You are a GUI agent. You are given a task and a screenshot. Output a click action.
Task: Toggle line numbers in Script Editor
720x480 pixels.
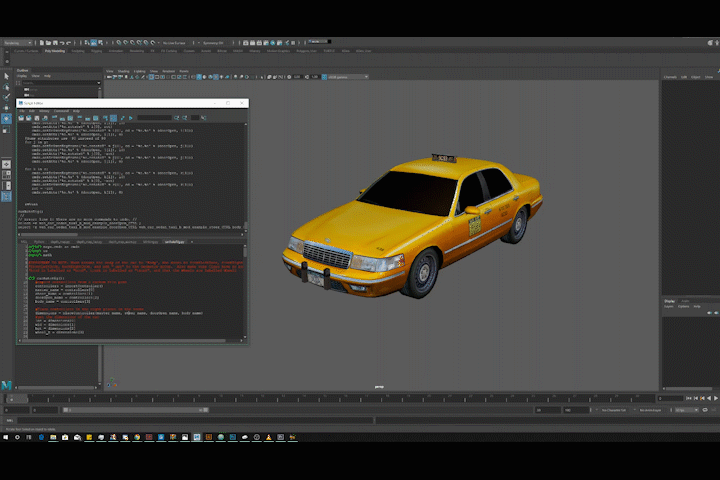click(113, 118)
